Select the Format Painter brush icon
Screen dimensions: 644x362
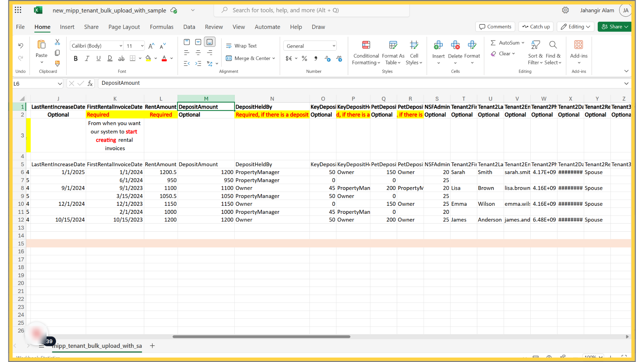click(57, 63)
